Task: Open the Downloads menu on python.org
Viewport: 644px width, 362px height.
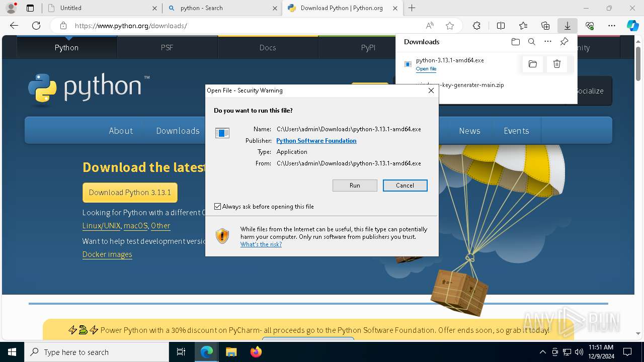Action: click(x=178, y=131)
